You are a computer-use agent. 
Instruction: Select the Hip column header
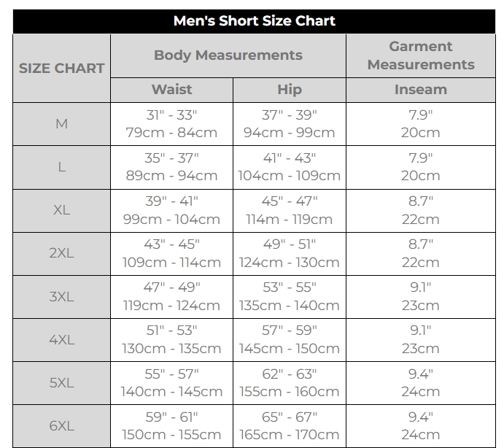pos(290,90)
